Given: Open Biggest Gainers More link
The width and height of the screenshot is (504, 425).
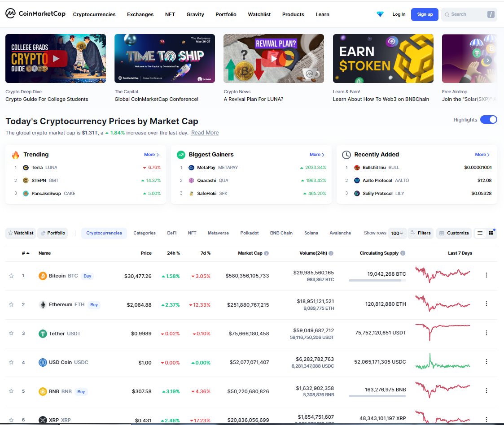Looking at the screenshot, I should (x=317, y=154).
